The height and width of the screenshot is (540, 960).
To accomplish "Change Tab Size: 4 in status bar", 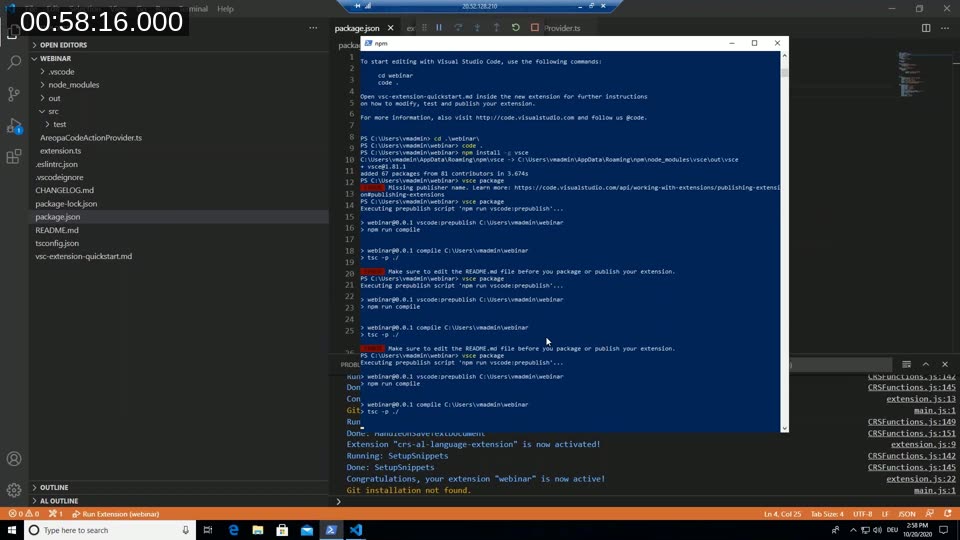I will click(x=827, y=514).
